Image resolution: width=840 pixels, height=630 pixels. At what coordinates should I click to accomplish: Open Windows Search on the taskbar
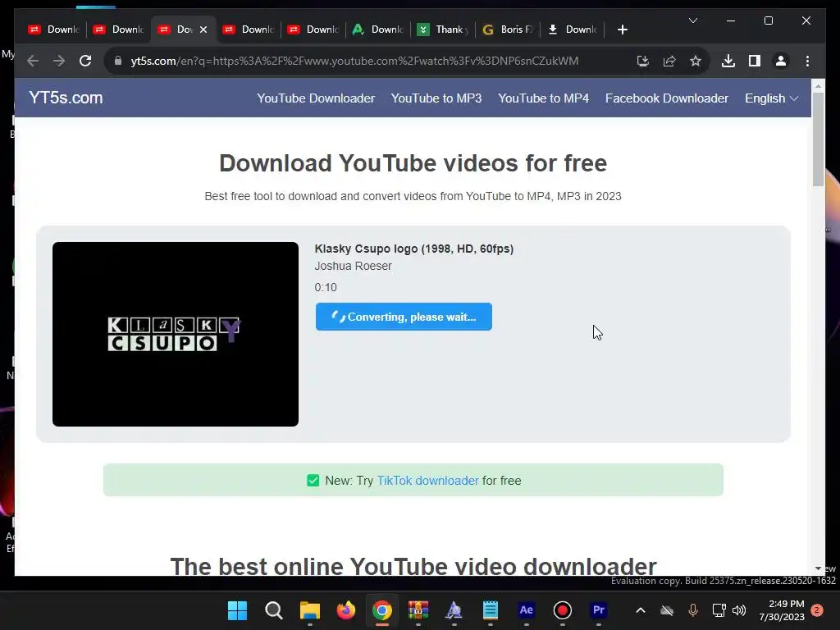274,610
